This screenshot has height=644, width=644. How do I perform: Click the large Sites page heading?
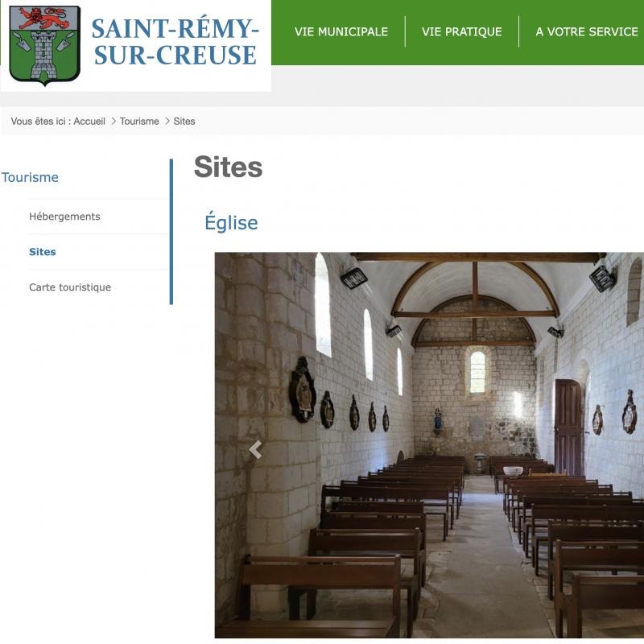(228, 167)
